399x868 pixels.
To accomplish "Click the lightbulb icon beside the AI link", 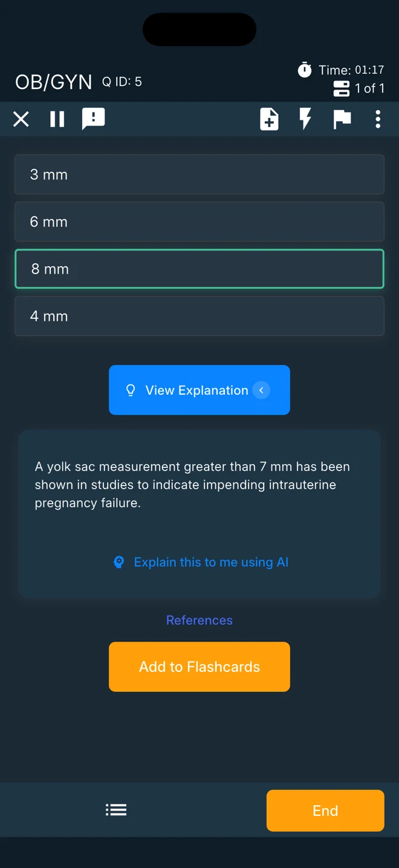I will coord(118,562).
